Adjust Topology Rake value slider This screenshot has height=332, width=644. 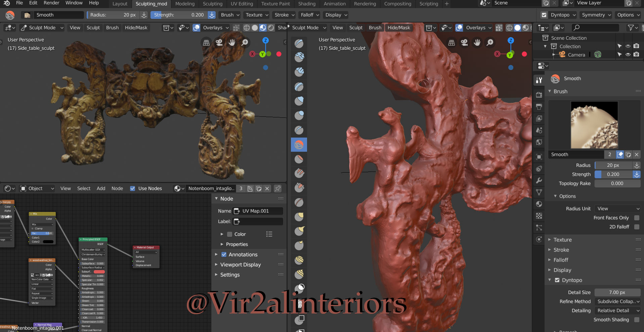[x=617, y=183]
